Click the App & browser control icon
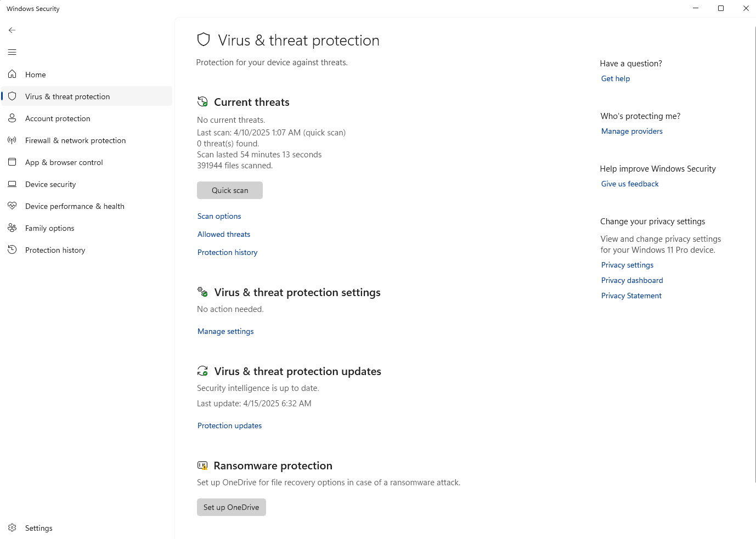 (x=12, y=162)
